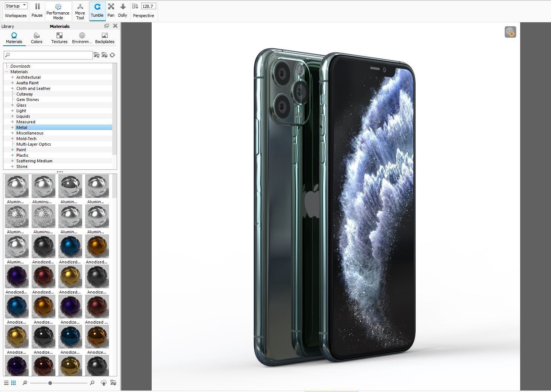This screenshot has width=551, height=392.
Task: Click the zoom out thumbnails magnifier
Action: coord(25,383)
